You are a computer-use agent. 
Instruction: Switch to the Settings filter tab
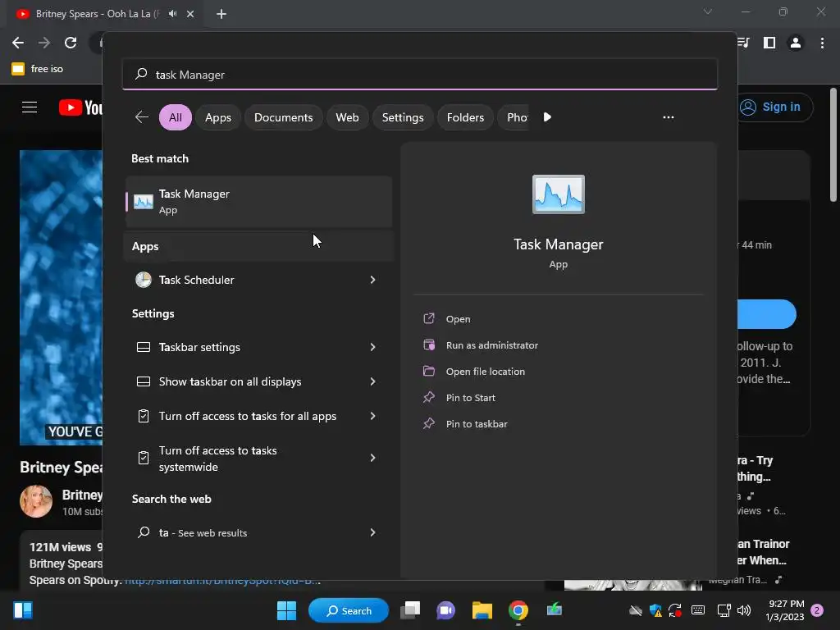pyautogui.click(x=403, y=117)
